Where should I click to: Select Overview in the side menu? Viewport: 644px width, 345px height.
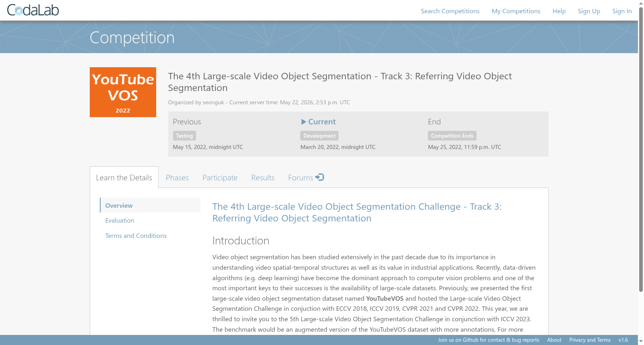[x=150, y=205]
